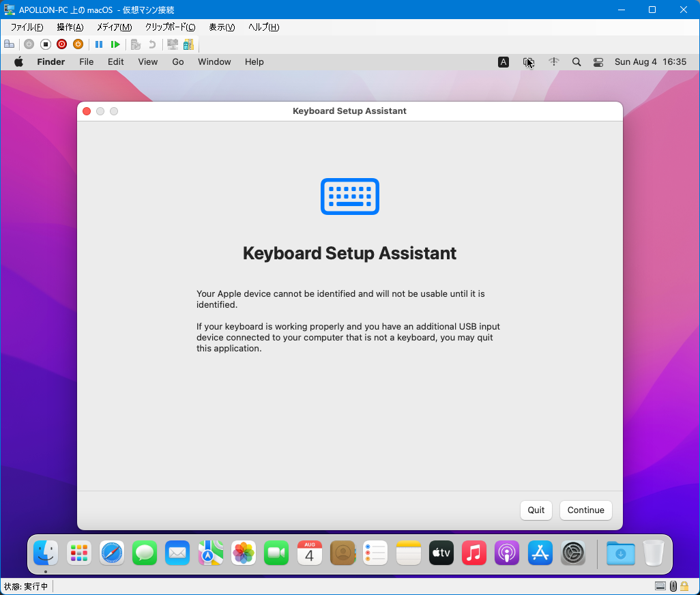Image resolution: width=700 pixels, height=595 pixels.
Task: Open Control Center
Action: [598, 62]
